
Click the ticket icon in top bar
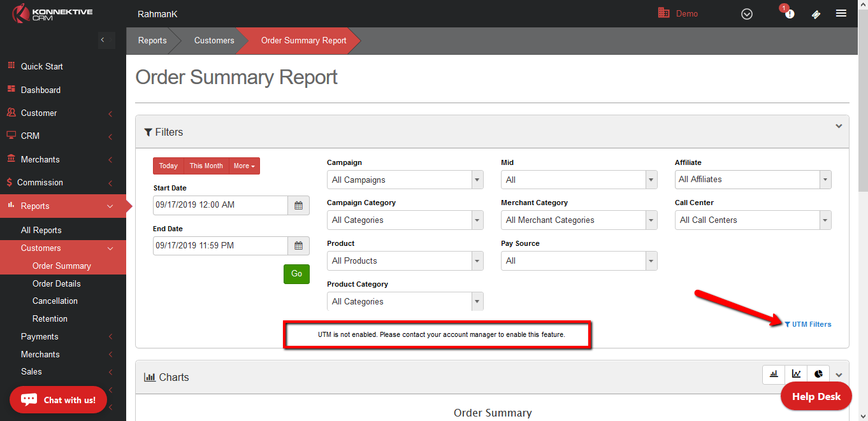[x=816, y=14]
